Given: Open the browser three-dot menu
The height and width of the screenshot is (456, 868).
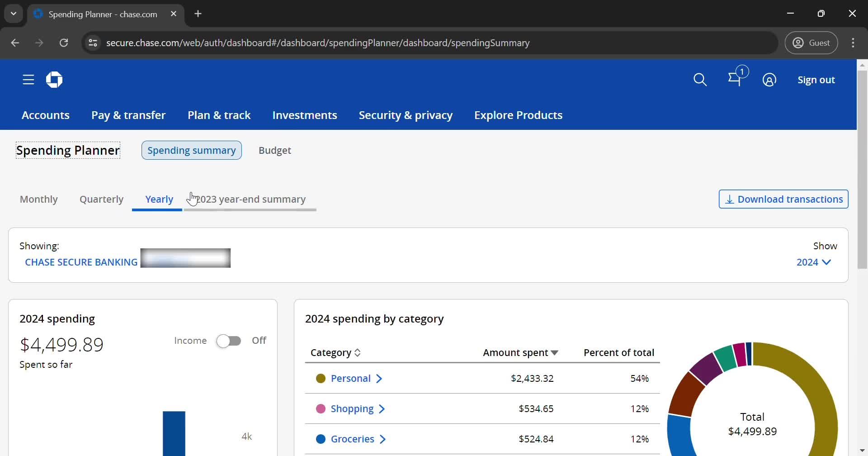Looking at the screenshot, I should click(x=853, y=43).
